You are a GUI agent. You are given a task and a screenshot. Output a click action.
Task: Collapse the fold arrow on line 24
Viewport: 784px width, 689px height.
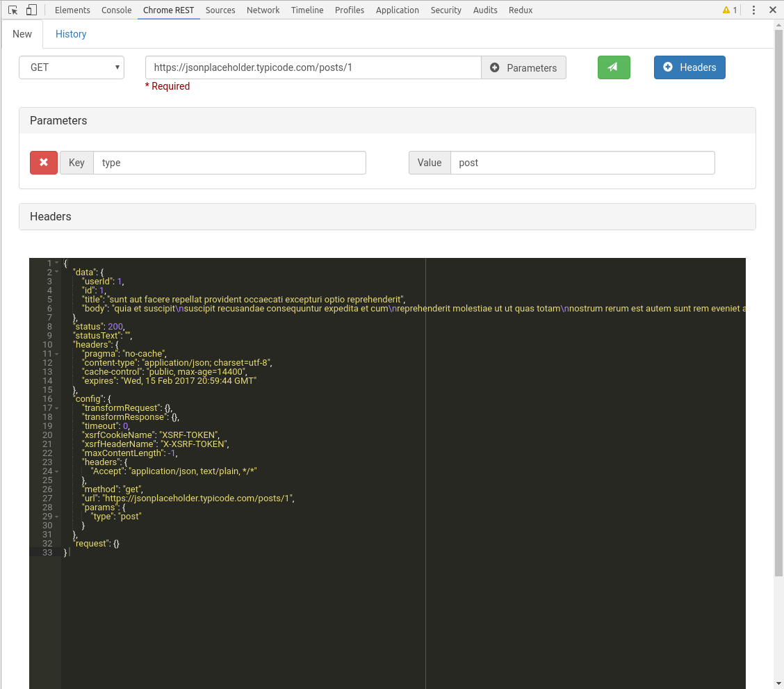click(x=56, y=471)
